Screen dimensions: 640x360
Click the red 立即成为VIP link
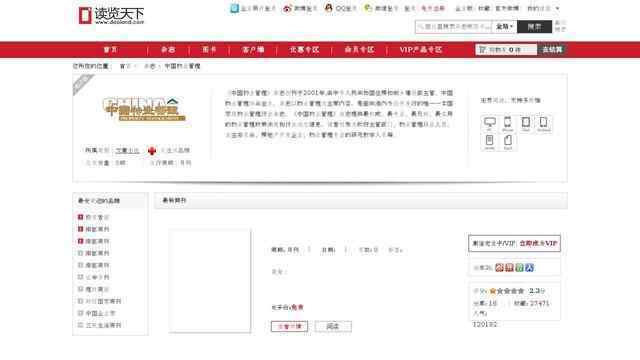[538, 243]
